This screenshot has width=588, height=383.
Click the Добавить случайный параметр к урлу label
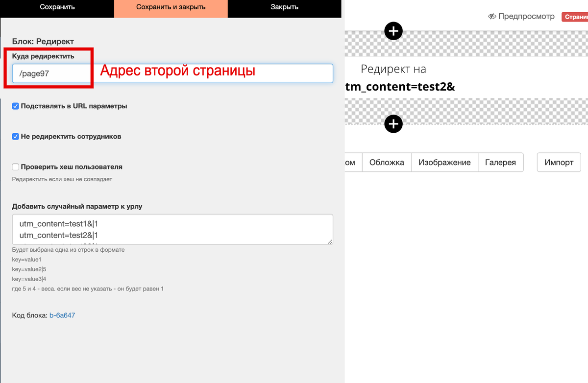[77, 207]
